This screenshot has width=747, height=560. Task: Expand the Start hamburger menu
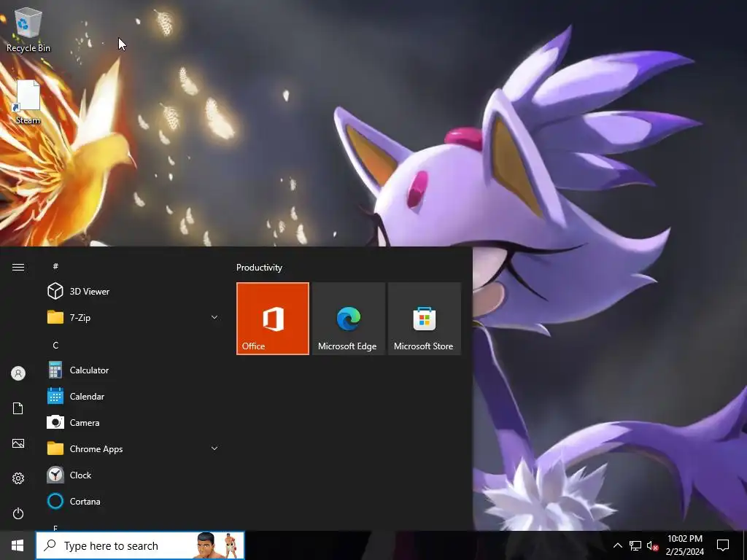pyautogui.click(x=18, y=267)
